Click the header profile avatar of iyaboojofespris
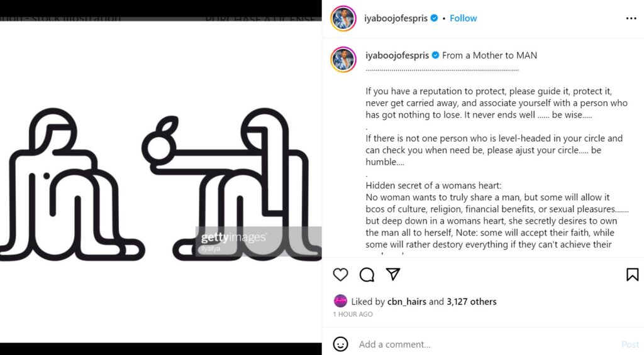The height and width of the screenshot is (355, 644). point(344,19)
